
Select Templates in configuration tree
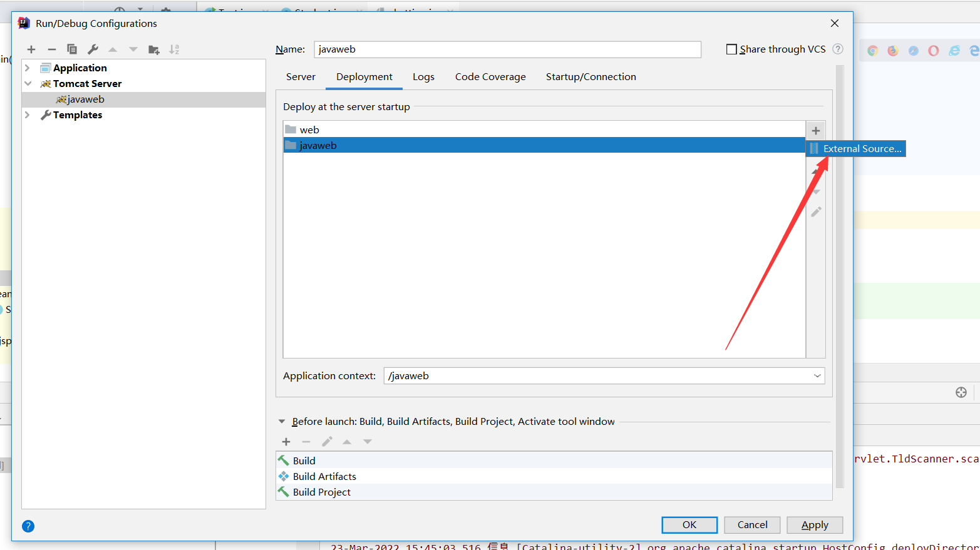[77, 115]
